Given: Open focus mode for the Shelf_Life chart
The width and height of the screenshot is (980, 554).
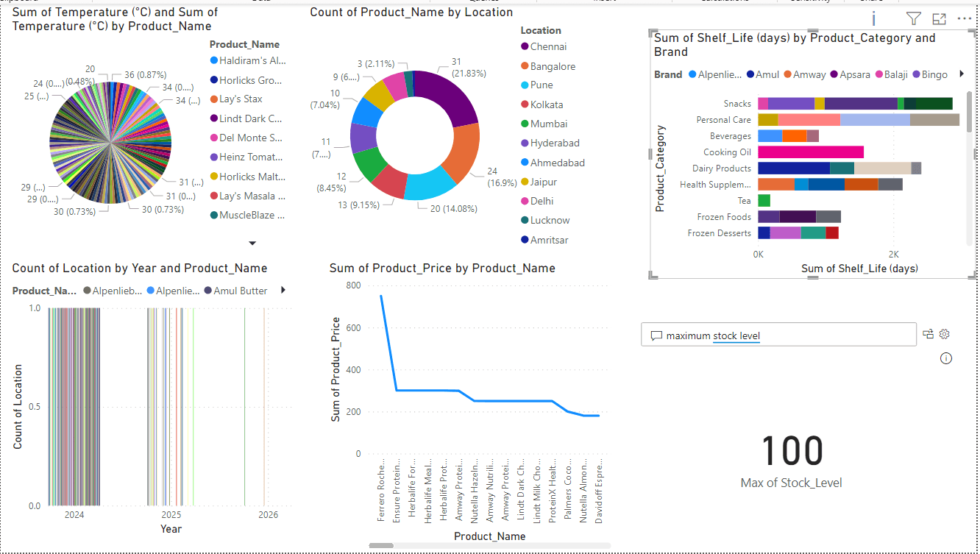Looking at the screenshot, I should tap(939, 19).
